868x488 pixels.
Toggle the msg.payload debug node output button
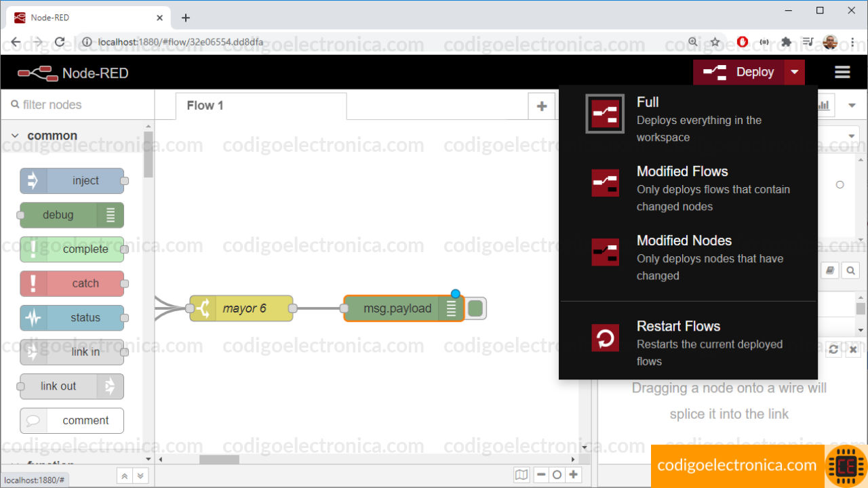tap(476, 308)
